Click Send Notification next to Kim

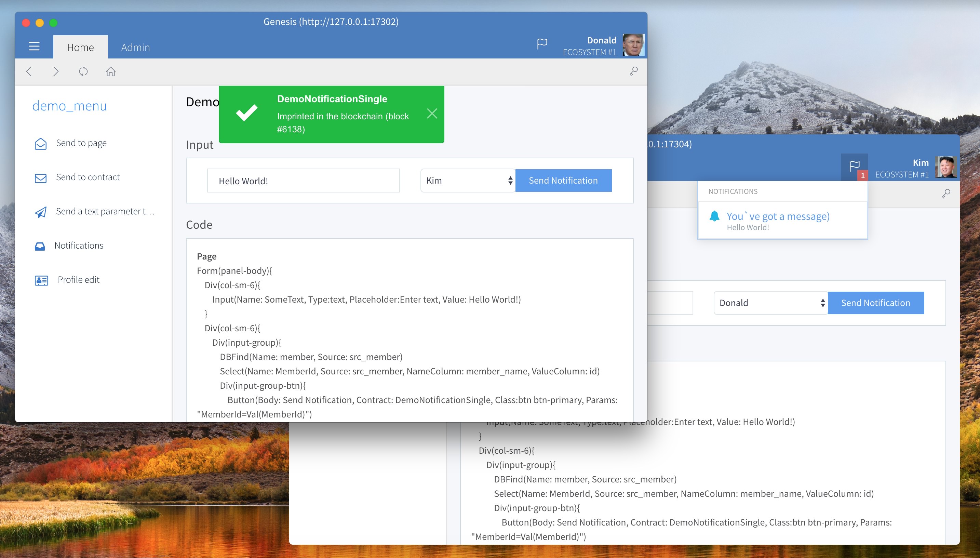pyautogui.click(x=563, y=181)
